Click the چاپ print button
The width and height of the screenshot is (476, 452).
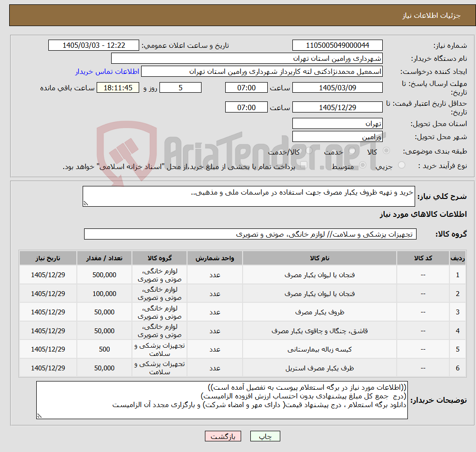coord(265,436)
